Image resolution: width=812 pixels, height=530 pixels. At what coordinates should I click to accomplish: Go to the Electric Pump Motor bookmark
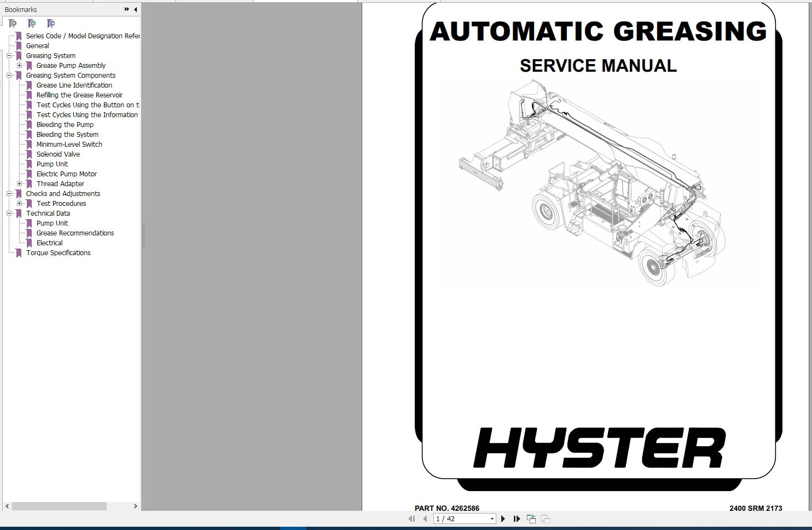67,174
